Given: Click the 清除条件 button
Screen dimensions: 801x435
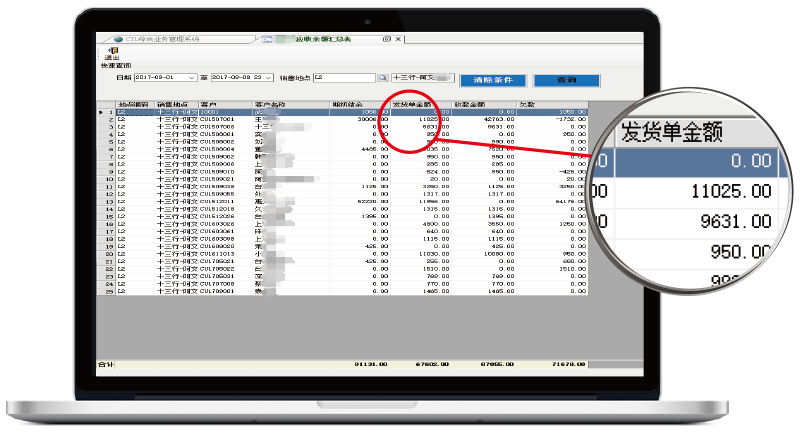Looking at the screenshot, I should [x=493, y=80].
